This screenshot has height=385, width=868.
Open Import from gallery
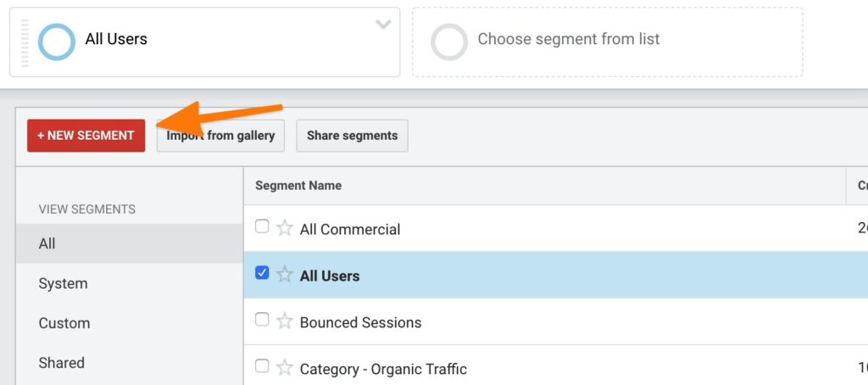click(220, 136)
